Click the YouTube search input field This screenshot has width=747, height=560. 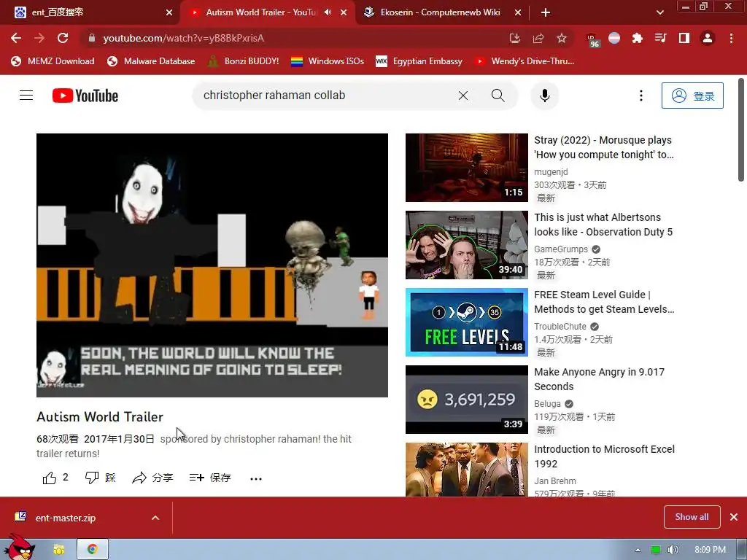(324, 96)
